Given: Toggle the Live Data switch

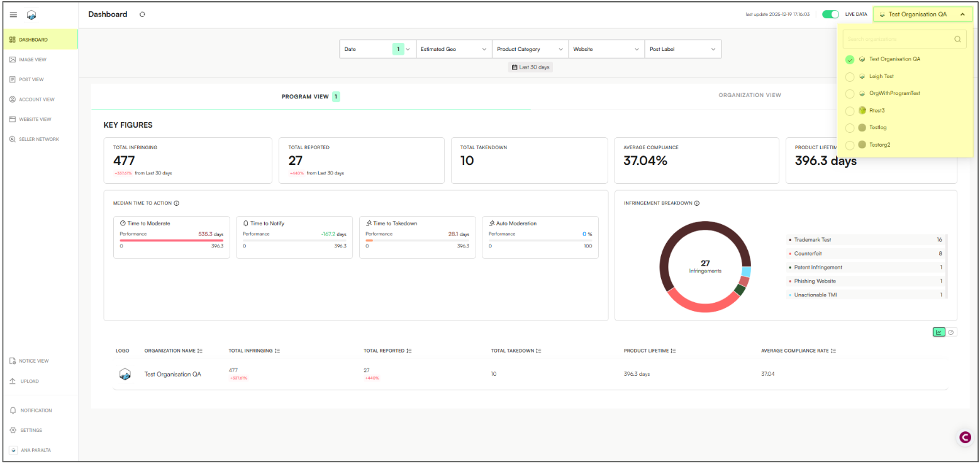Looking at the screenshot, I should click(830, 14).
